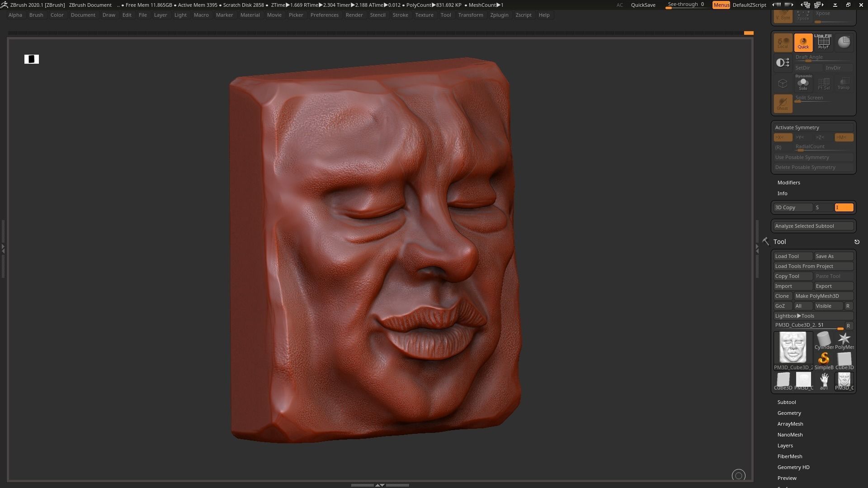This screenshot has height=488, width=868.
Task: Toggle the orange I button beside 3D Copy
Action: (x=844, y=207)
